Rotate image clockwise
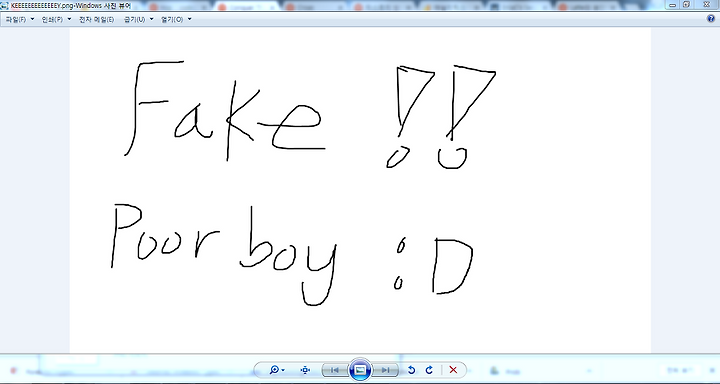 pyautogui.click(x=429, y=370)
